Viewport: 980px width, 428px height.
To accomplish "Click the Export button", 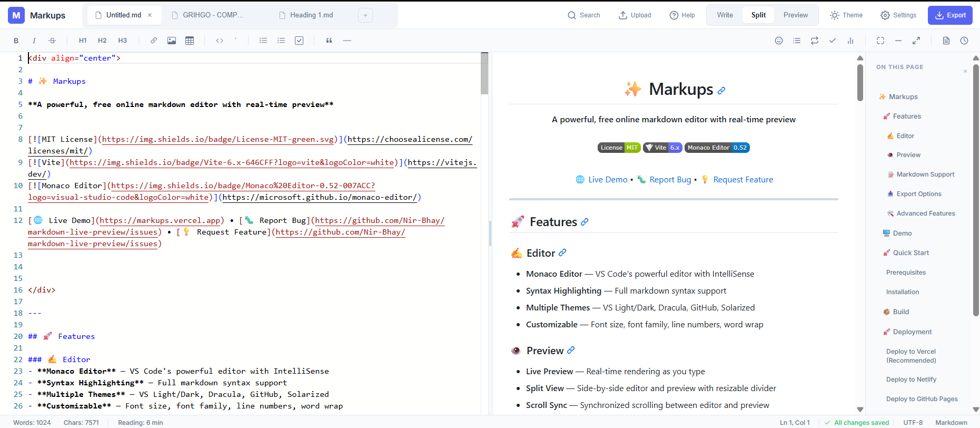I will (950, 15).
